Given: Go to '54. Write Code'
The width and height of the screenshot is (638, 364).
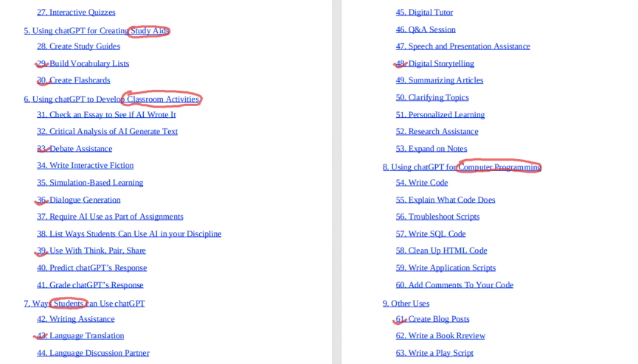Looking at the screenshot, I should 422,183.
